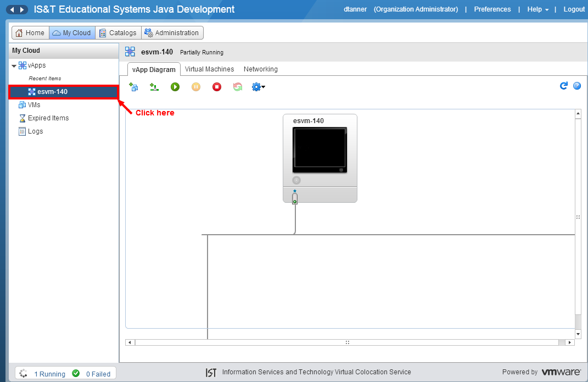Click the red Stop vApp icon

click(217, 87)
